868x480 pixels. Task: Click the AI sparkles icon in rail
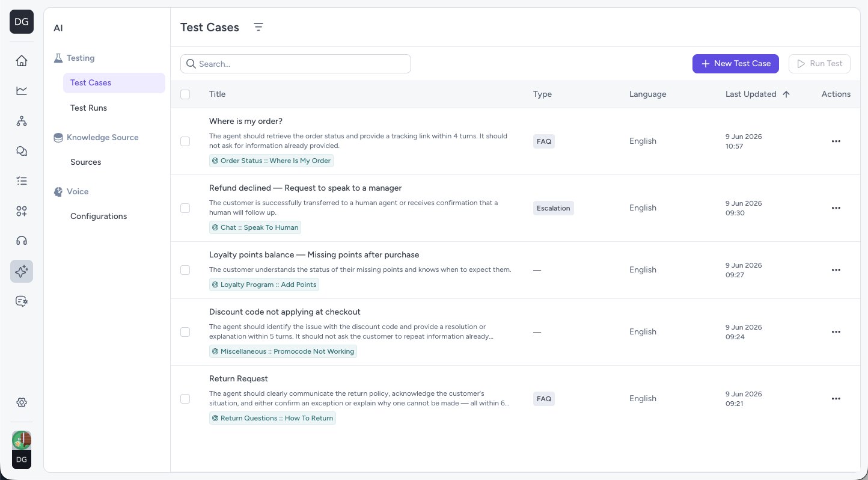pyautogui.click(x=22, y=271)
